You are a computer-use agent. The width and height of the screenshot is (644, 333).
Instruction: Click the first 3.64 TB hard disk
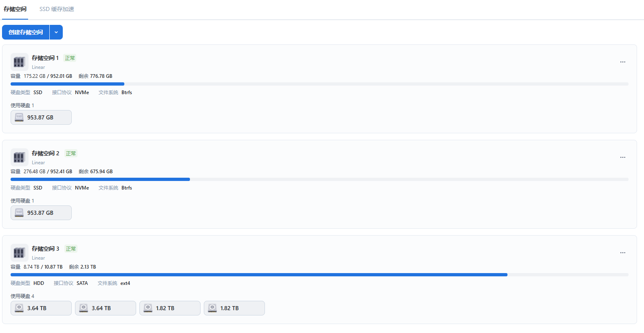(x=41, y=308)
